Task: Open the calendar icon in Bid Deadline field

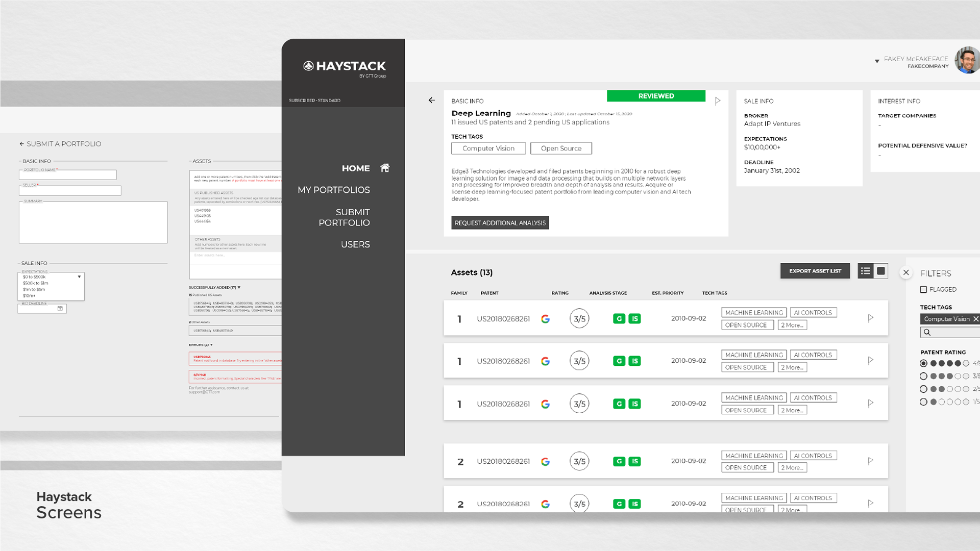Action: [x=60, y=309]
